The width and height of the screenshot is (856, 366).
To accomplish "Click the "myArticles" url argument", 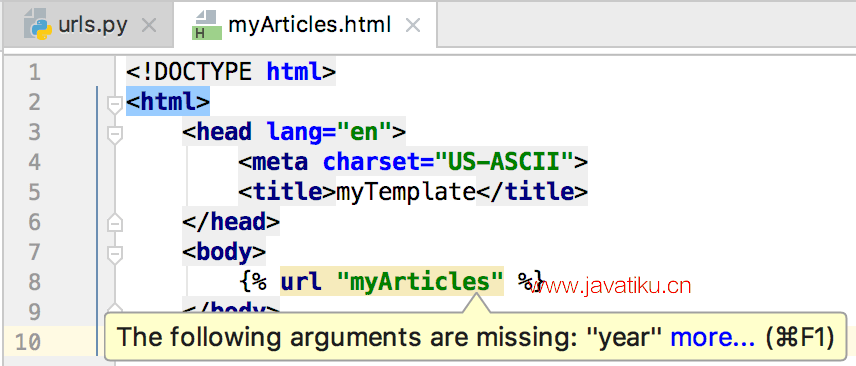I will pos(420,282).
